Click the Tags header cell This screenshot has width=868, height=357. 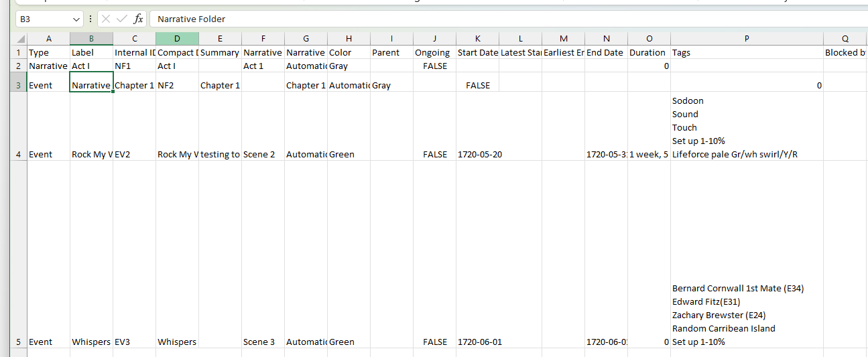747,53
